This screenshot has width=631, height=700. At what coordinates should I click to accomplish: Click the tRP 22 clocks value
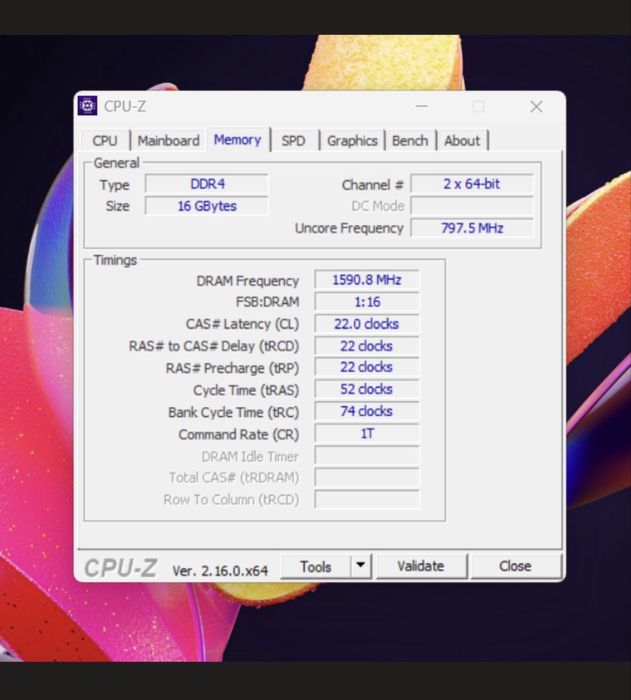click(x=367, y=367)
